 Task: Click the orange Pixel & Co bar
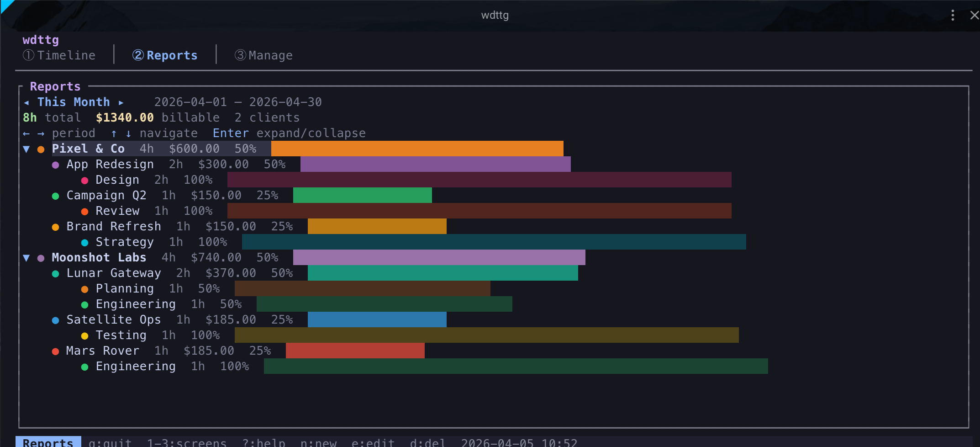[x=417, y=149]
